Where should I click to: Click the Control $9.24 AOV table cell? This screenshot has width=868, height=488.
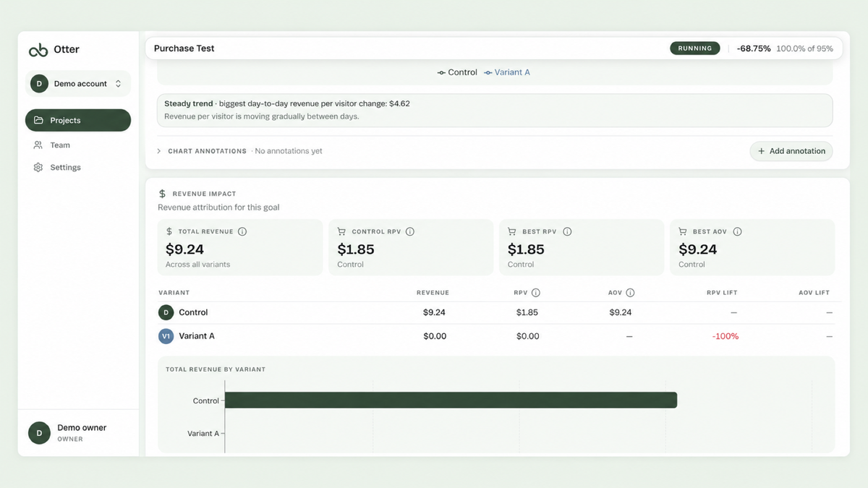tap(621, 312)
